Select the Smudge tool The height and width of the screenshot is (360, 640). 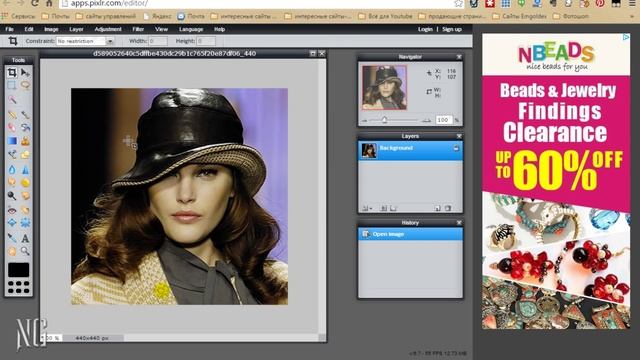click(x=12, y=182)
